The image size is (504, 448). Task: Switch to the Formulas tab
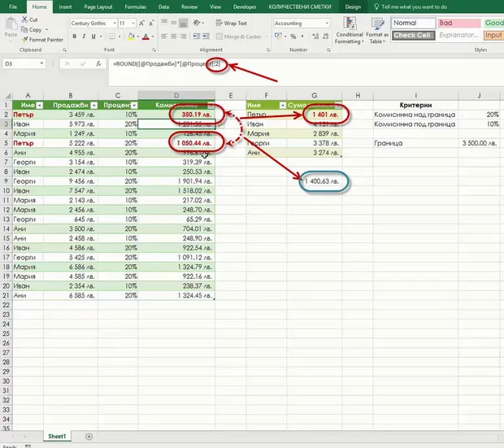(135, 7)
